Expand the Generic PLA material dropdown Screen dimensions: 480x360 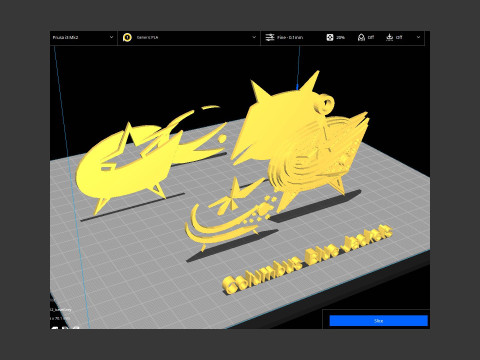[189, 38]
